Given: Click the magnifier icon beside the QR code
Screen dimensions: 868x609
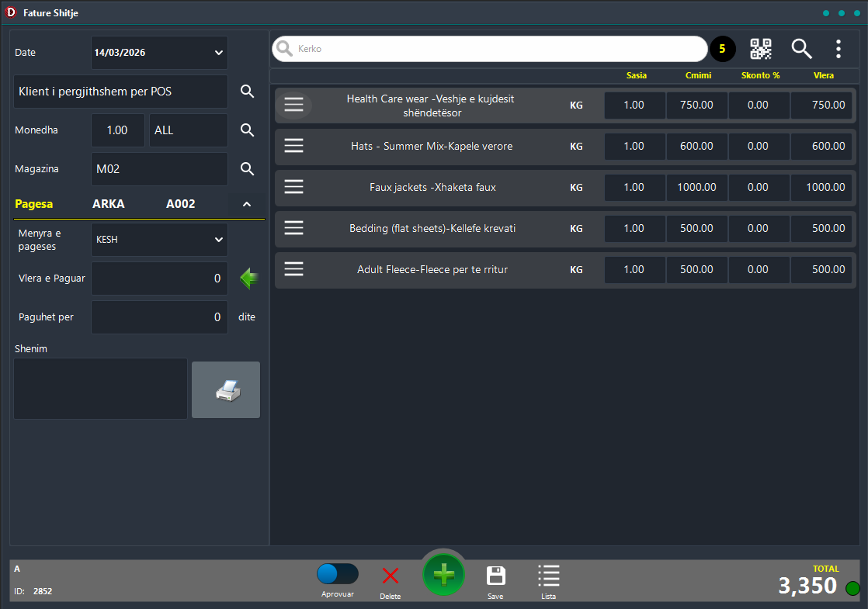Looking at the screenshot, I should (x=801, y=49).
